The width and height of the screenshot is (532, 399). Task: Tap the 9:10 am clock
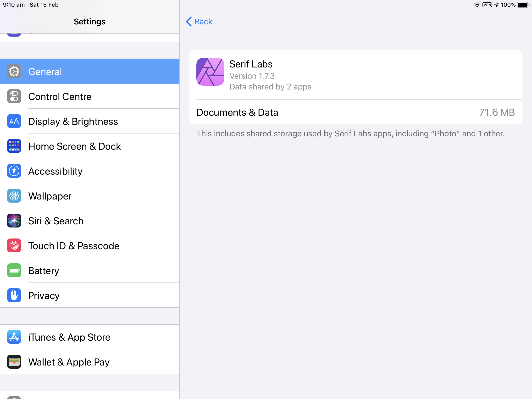click(14, 5)
